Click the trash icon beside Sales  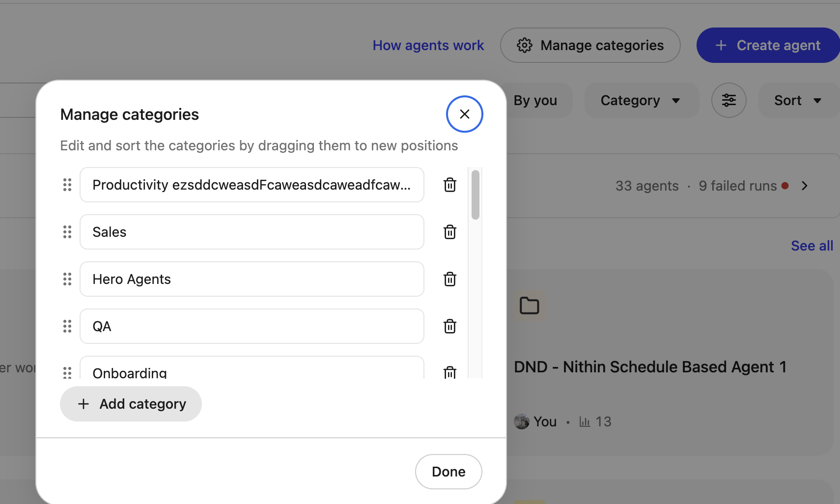[449, 232]
